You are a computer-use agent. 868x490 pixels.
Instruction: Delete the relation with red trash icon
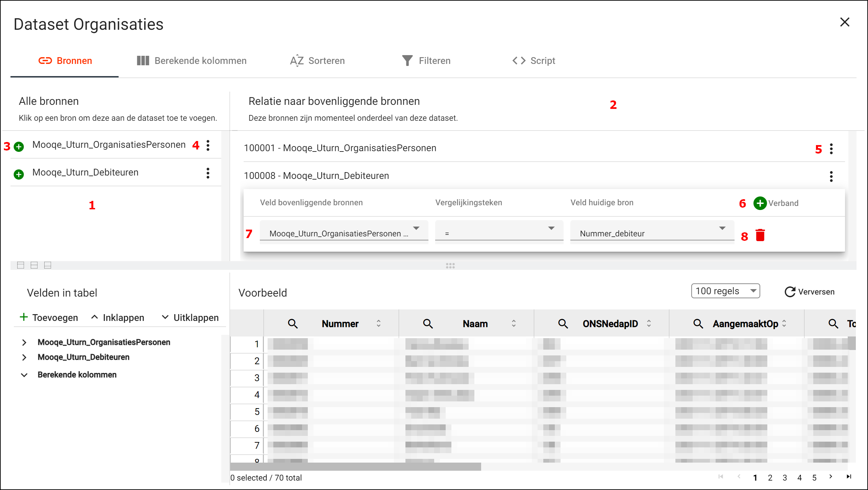[x=760, y=235]
